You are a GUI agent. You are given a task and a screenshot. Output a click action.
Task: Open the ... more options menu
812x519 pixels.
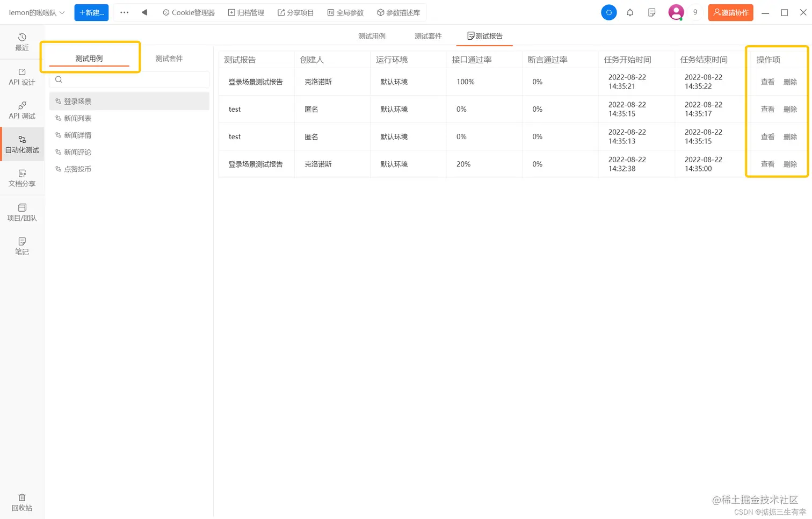[x=124, y=12]
